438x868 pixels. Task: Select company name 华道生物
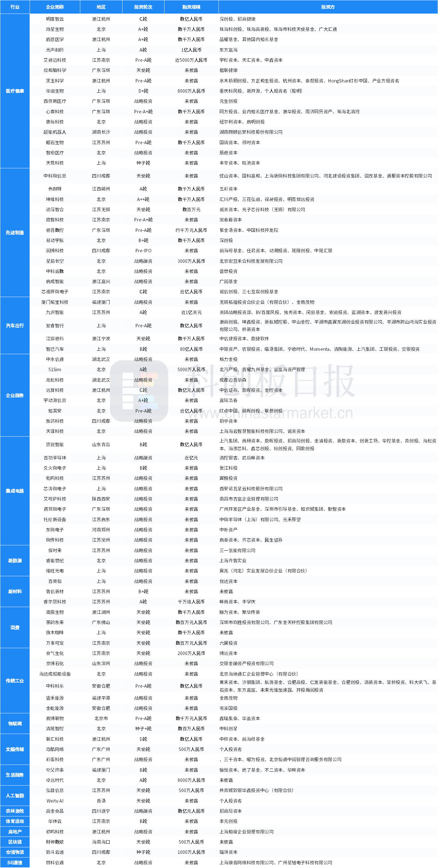[55, 91]
